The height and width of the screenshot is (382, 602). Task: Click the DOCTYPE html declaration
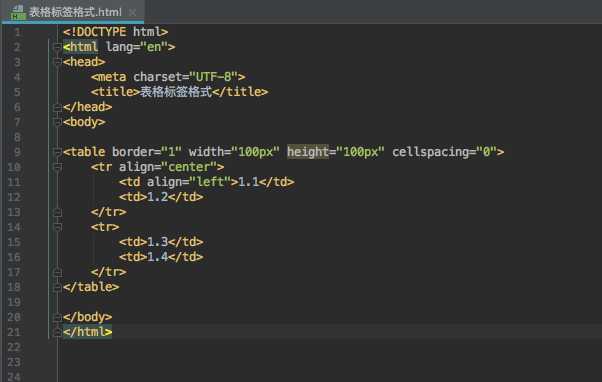116,32
